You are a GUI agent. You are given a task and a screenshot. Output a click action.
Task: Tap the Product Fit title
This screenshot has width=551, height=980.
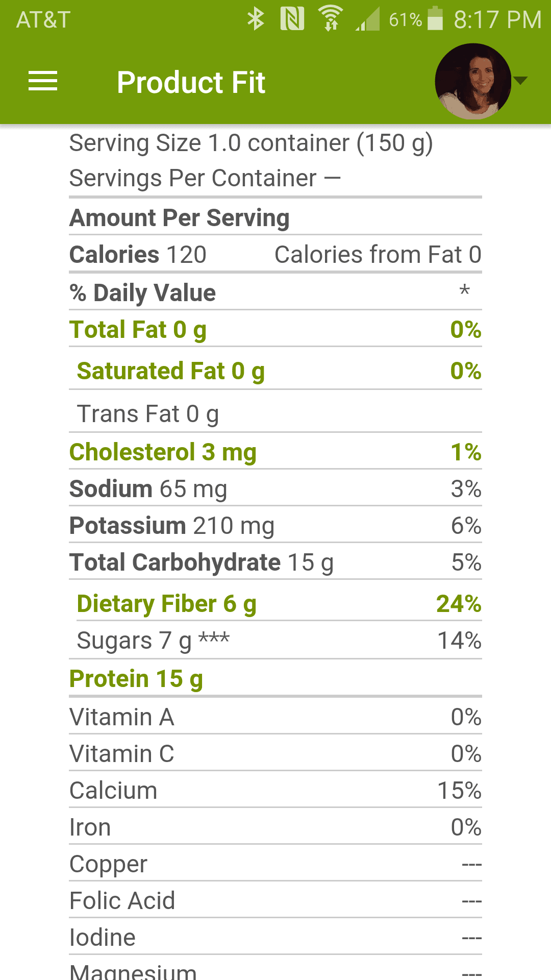(x=191, y=82)
